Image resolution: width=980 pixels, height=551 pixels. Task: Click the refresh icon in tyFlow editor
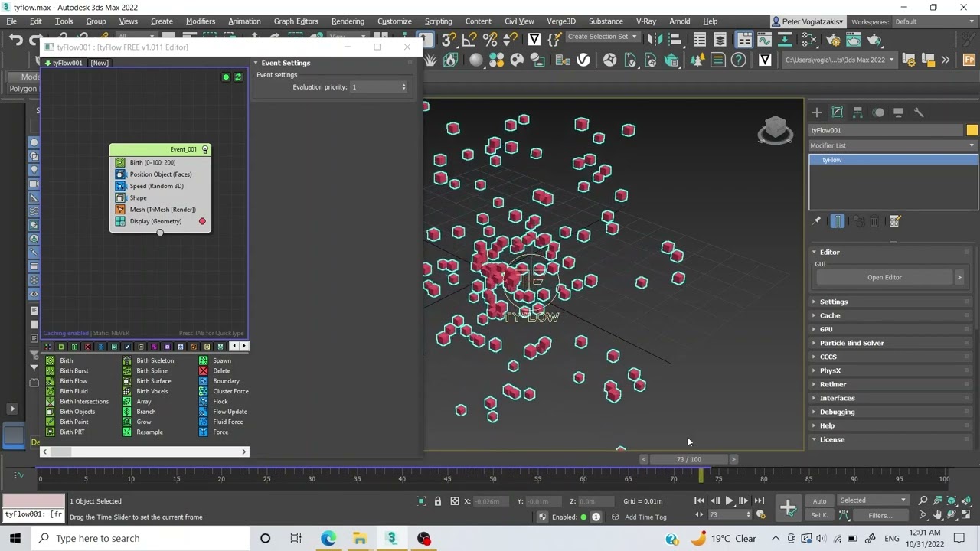pos(238,77)
